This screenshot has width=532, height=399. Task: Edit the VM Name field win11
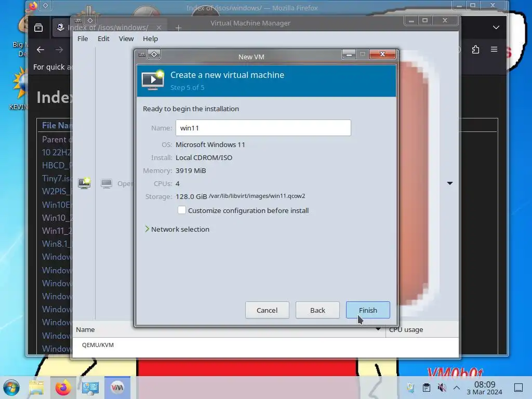click(263, 128)
